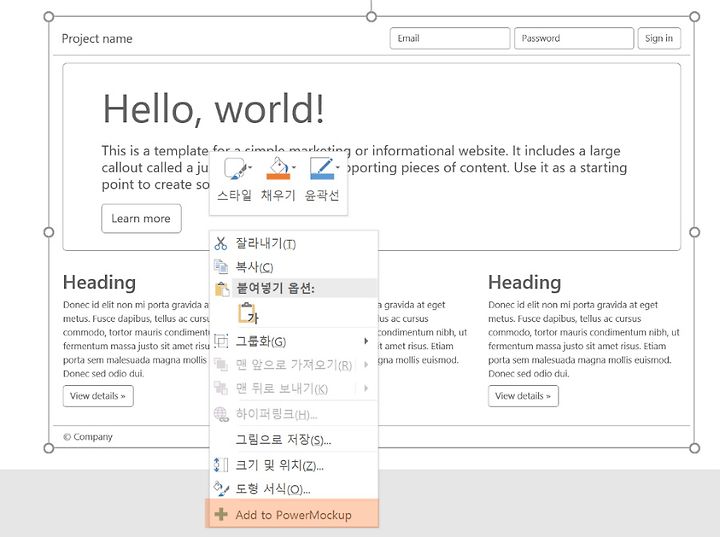The height and width of the screenshot is (537, 720).
Task: Click the green plus PowerMockup icon
Action: (x=221, y=514)
